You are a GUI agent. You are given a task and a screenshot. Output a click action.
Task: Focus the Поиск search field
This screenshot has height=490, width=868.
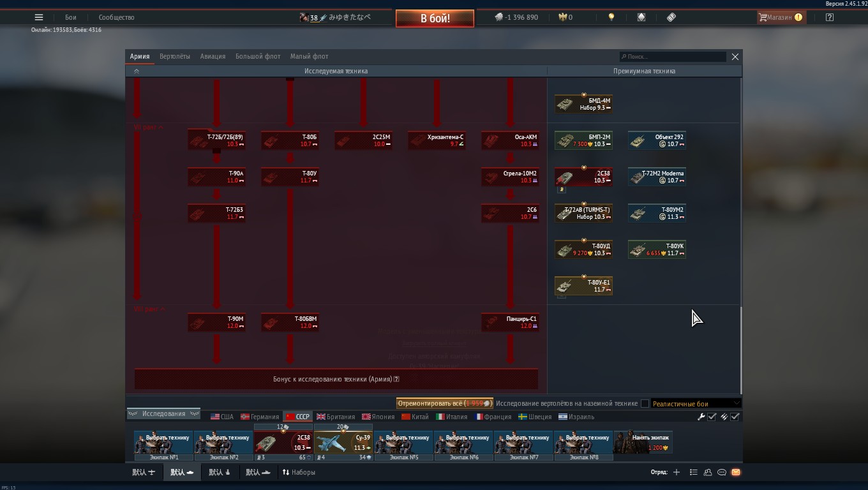click(x=673, y=57)
